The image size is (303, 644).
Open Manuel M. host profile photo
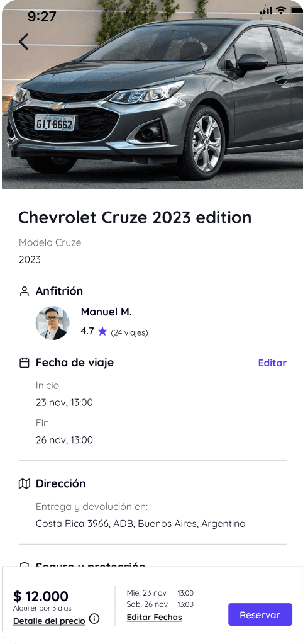click(x=52, y=323)
